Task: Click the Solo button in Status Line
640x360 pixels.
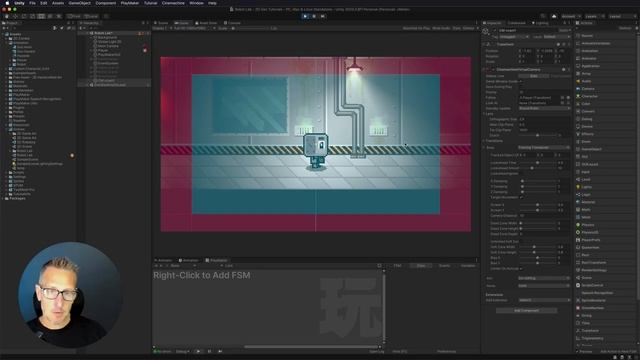Action: (533, 76)
